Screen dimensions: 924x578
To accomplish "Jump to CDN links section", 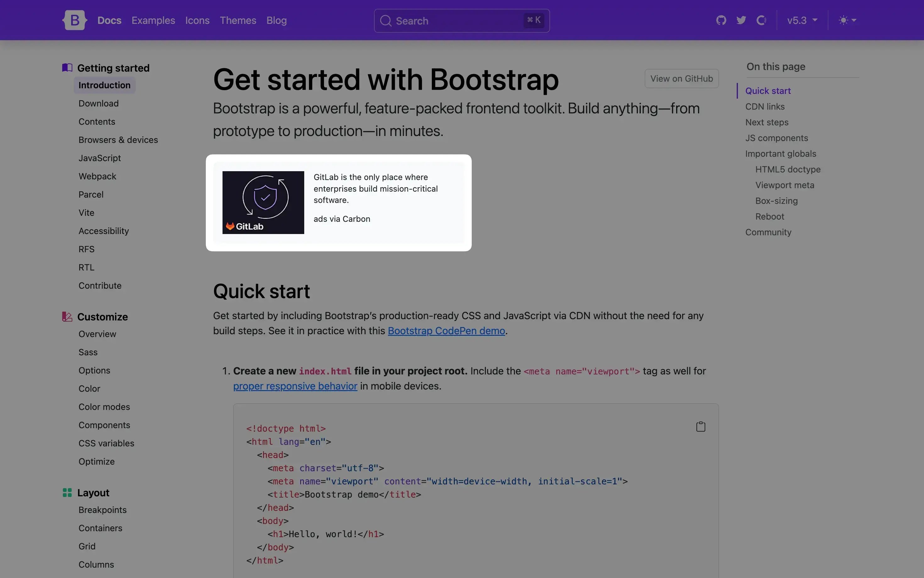I will coord(765,107).
